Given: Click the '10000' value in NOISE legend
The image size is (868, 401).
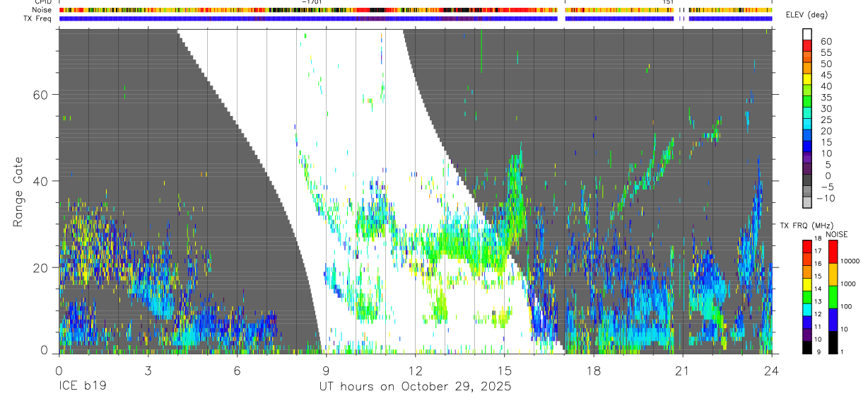Looking at the screenshot, I should coord(848,261).
